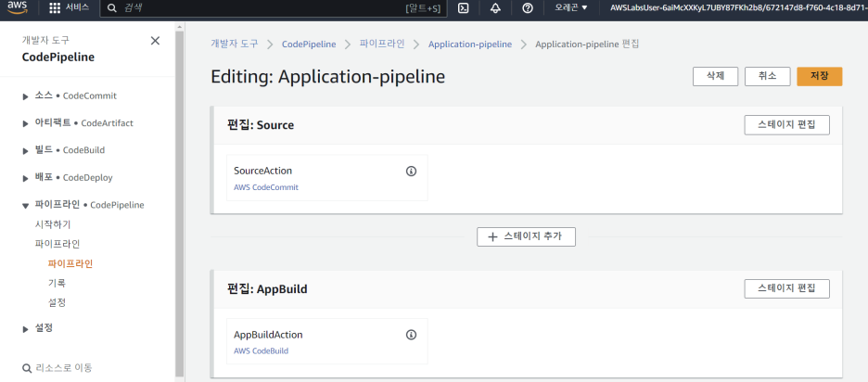868x382 pixels.
Task: Click CodePipeline sidebar heading
Action: [58, 57]
